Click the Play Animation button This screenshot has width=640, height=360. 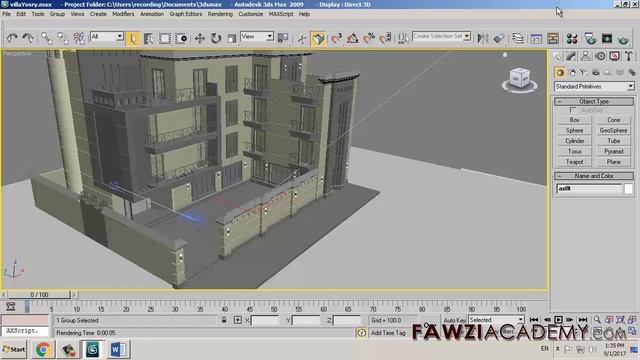pyautogui.click(x=558, y=320)
